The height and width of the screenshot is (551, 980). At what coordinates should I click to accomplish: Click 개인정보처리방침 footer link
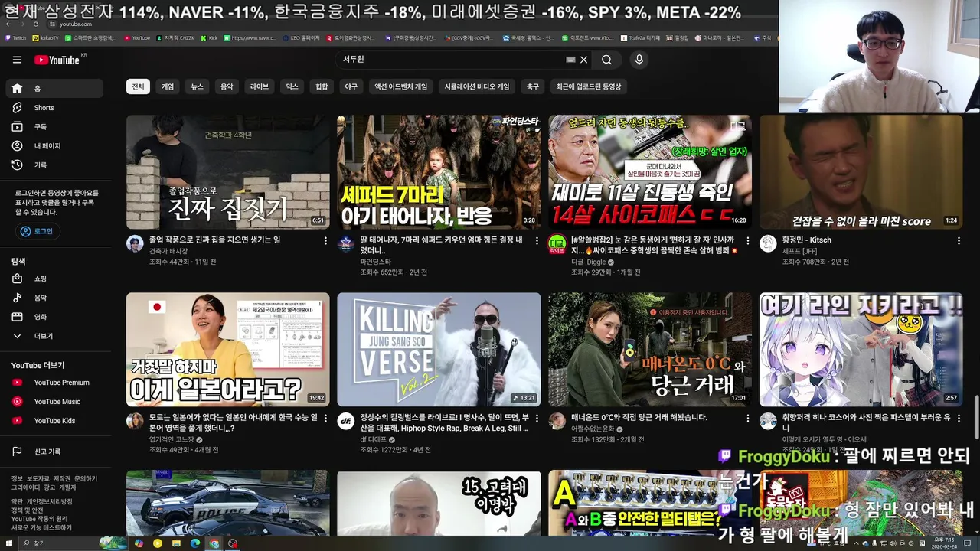click(x=50, y=501)
